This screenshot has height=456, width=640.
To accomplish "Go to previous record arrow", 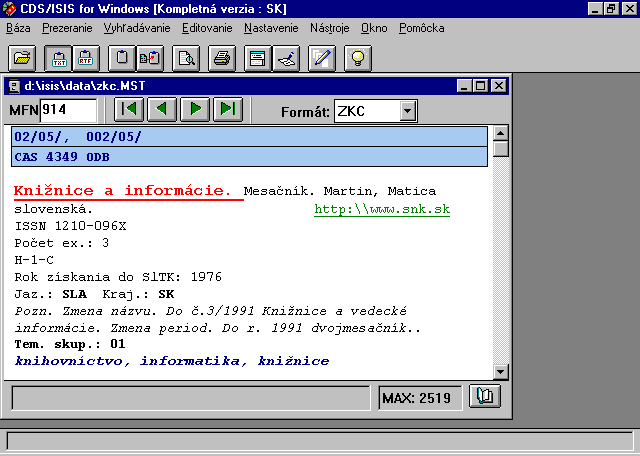I will click(x=162, y=109).
